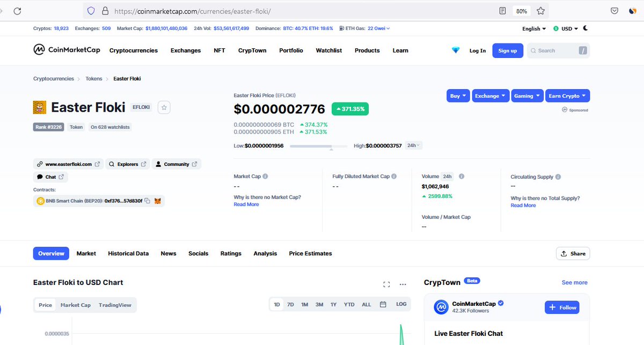644x345 pixels.
Task: Open the Earn Crypto dropdown
Action: coord(568,96)
